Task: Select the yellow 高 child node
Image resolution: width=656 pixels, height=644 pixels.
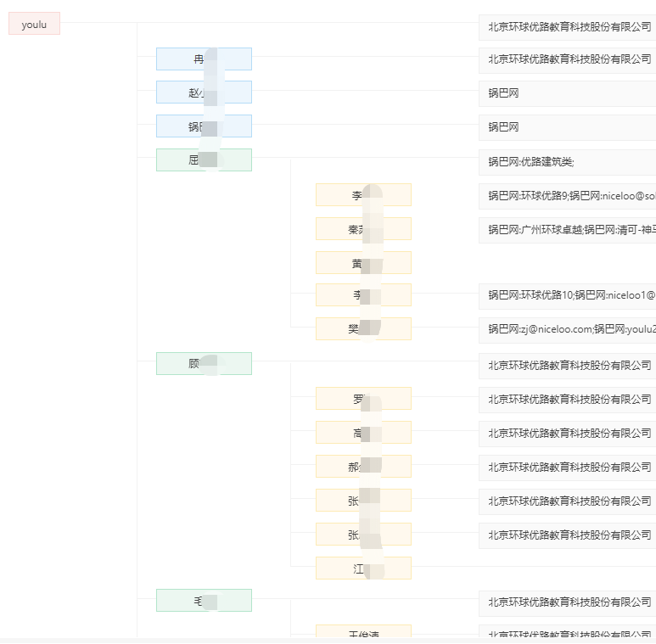Action: [x=362, y=433]
